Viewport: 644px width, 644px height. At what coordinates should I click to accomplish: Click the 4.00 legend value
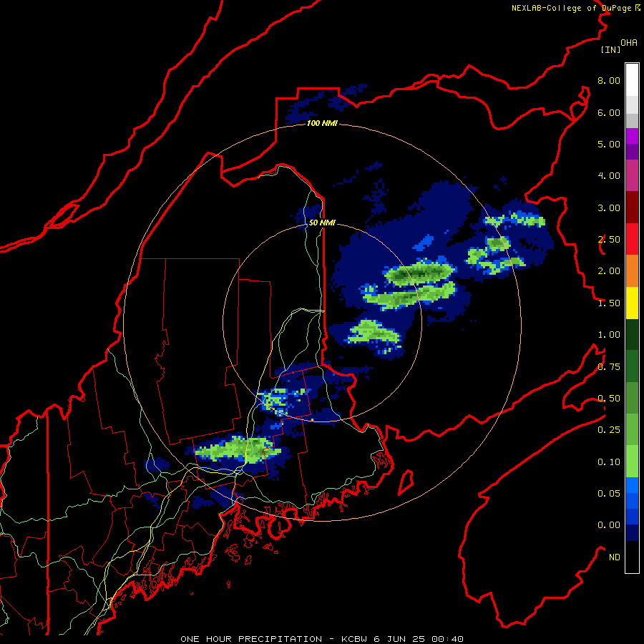pos(609,176)
